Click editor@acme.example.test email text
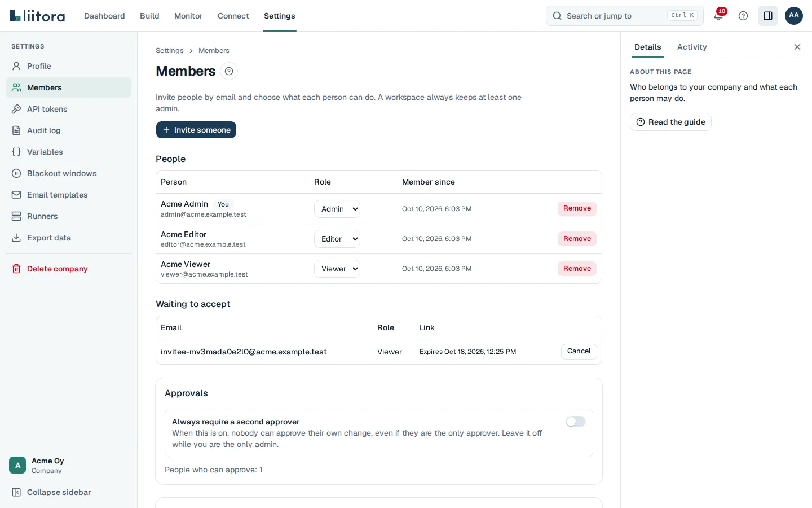Image resolution: width=812 pixels, height=508 pixels. click(203, 244)
